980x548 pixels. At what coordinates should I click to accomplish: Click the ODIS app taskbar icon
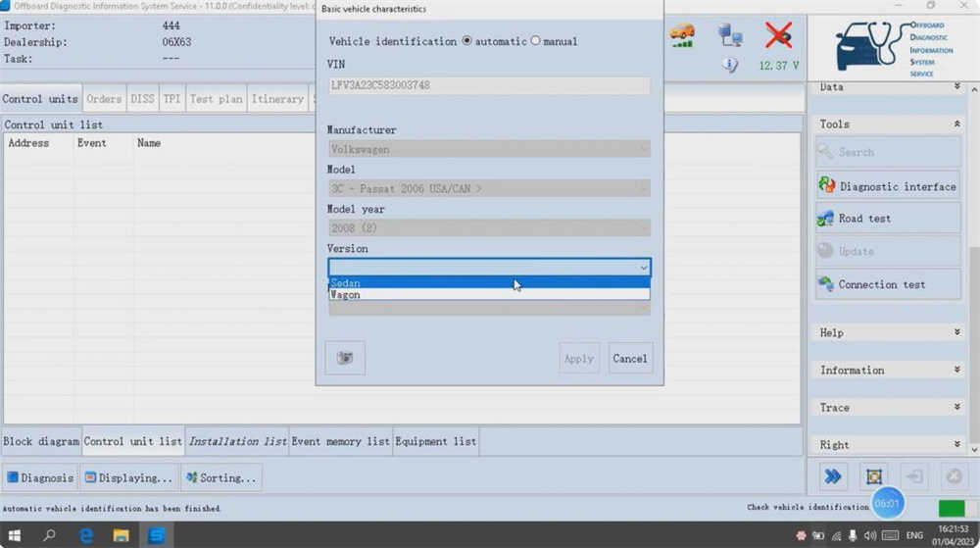coord(156,535)
